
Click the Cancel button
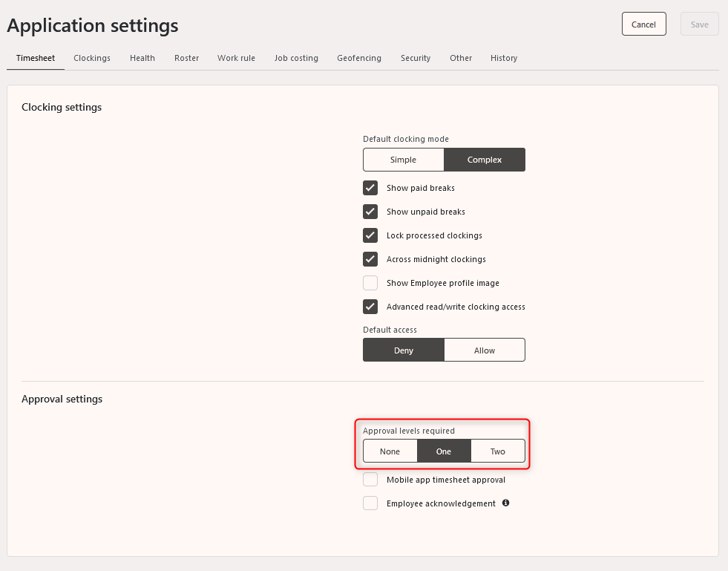point(644,25)
